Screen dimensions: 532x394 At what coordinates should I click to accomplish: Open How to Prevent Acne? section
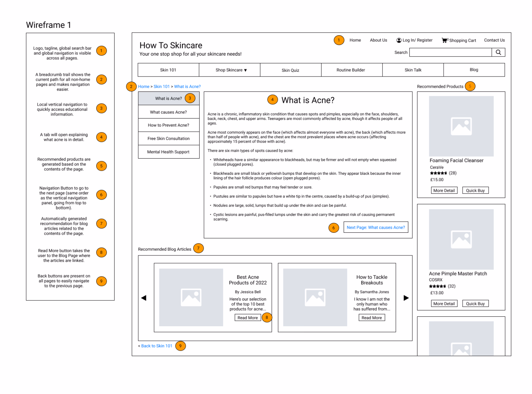click(x=169, y=125)
